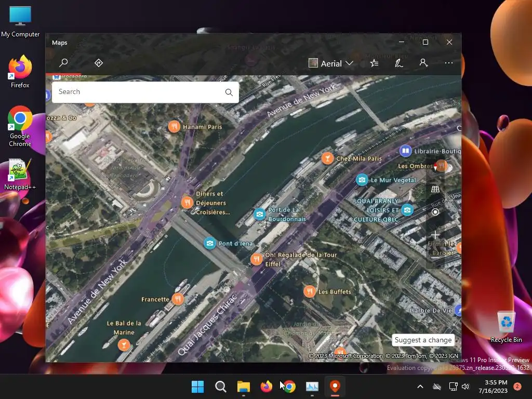Open taskbar Search magnifier
Viewport: 532px width, 399px height.
[220, 387]
